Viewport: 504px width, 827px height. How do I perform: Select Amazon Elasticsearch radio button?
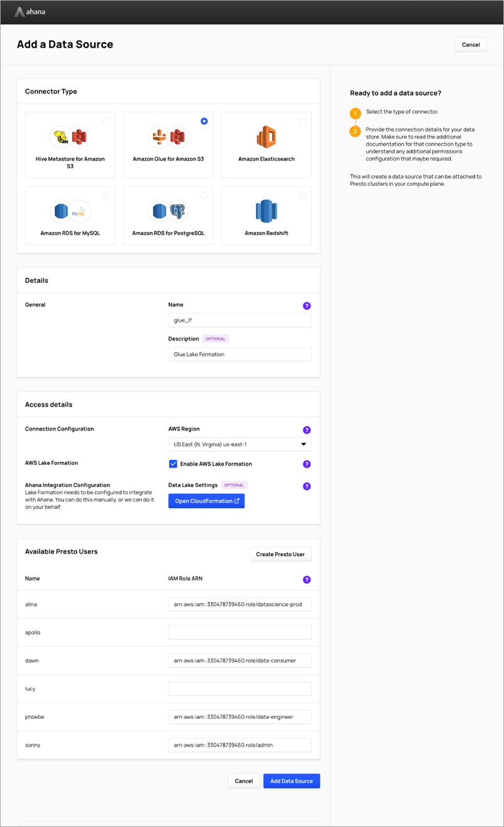302,121
